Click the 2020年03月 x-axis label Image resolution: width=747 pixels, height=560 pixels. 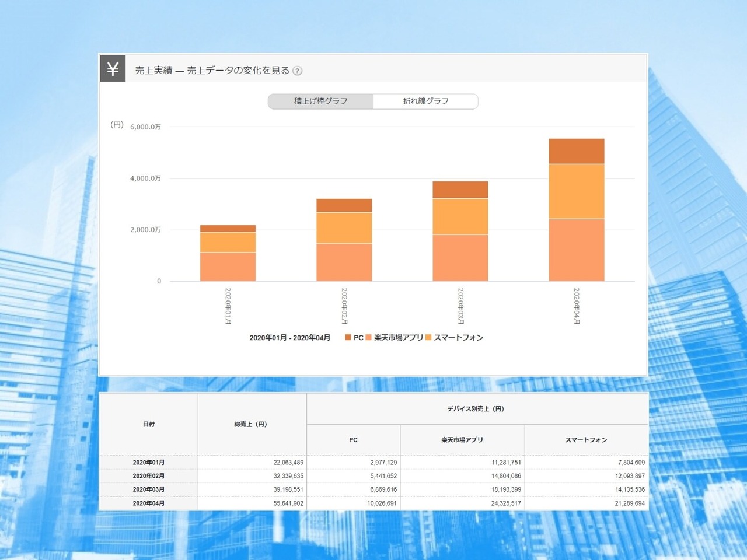point(460,306)
